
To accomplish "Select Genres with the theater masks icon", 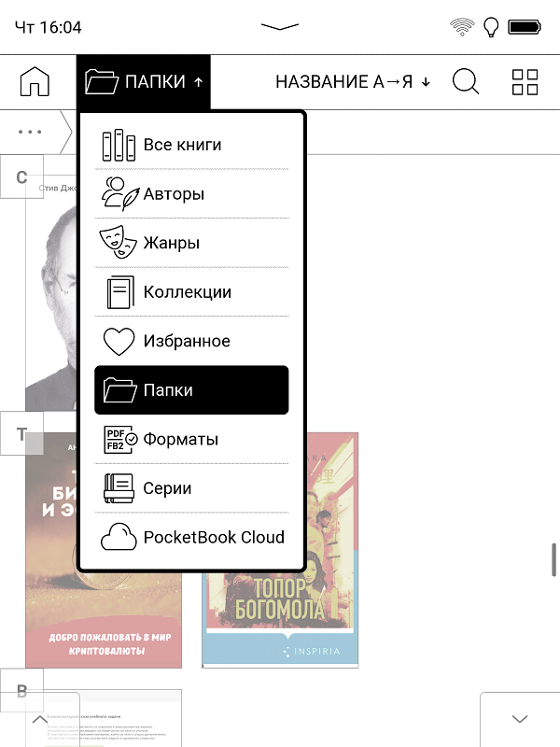I will [x=191, y=243].
